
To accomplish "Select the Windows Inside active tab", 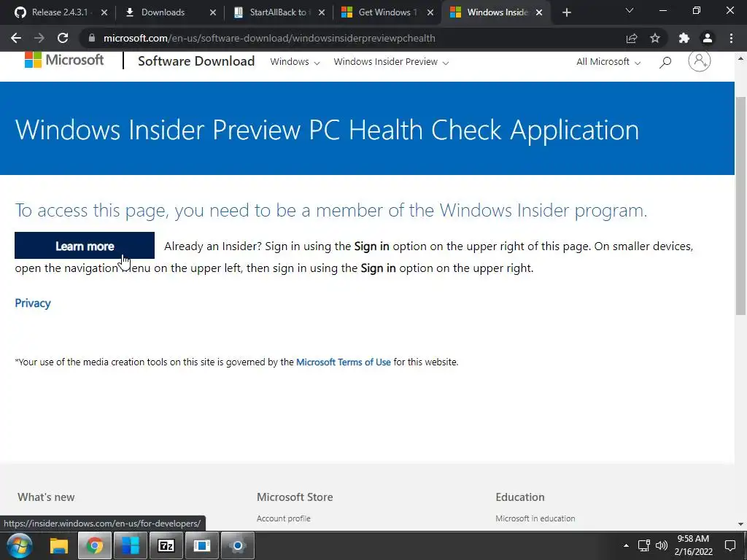I will pos(491,12).
